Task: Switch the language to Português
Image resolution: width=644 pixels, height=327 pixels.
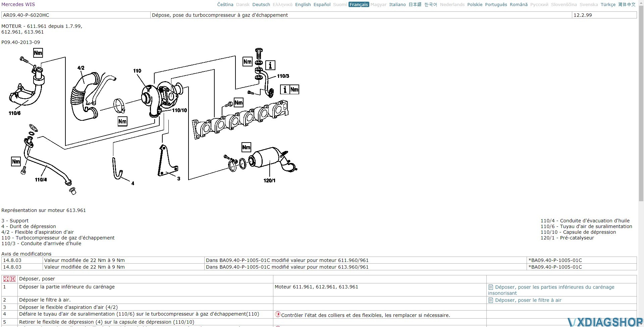Action: (x=496, y=4)
